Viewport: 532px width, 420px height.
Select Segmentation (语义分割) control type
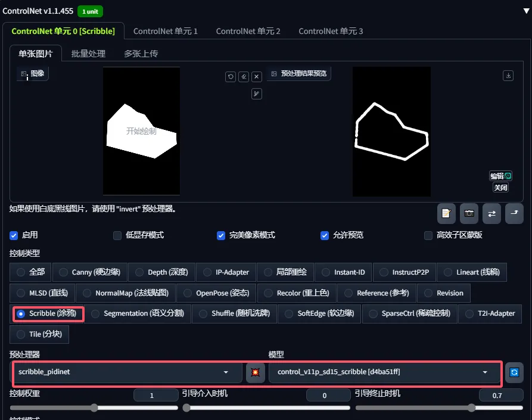coord(138,314)
